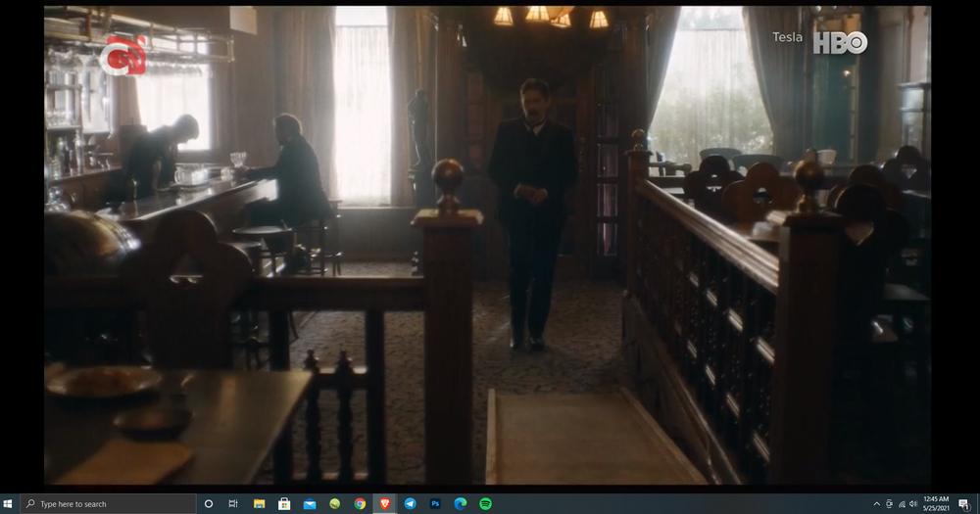The height and width of the screenshot is (514, 980).
Task: Open the Wi-Fi network status icon
Action: coord(902,503)
